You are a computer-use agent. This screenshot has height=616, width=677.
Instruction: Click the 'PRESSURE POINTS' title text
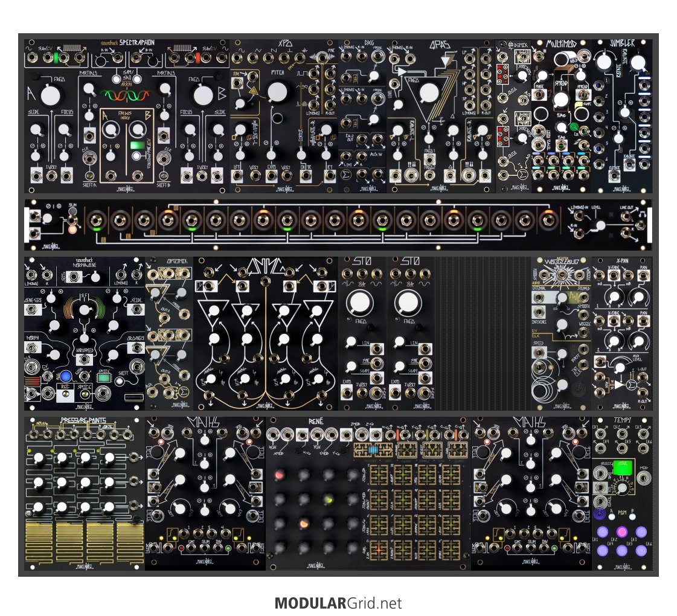click(x=83, y=420)
